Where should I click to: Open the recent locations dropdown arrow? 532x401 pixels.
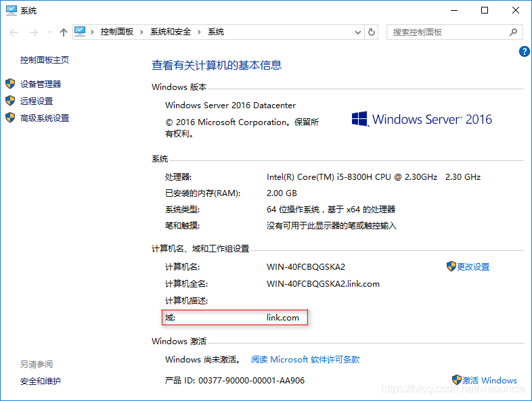(49, 32)
